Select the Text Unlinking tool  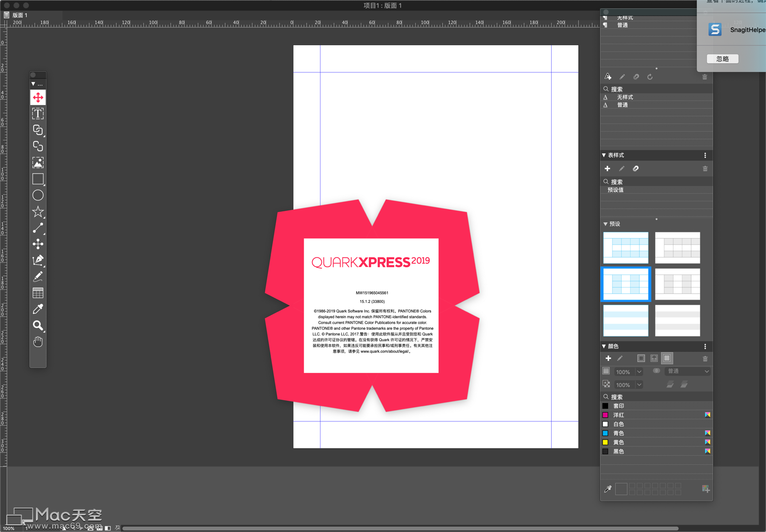pos(38,146)
